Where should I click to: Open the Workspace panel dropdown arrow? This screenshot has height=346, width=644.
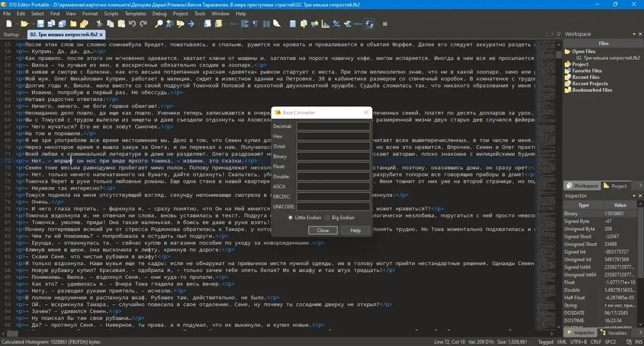pyautogui.click(x=634, y=34)
